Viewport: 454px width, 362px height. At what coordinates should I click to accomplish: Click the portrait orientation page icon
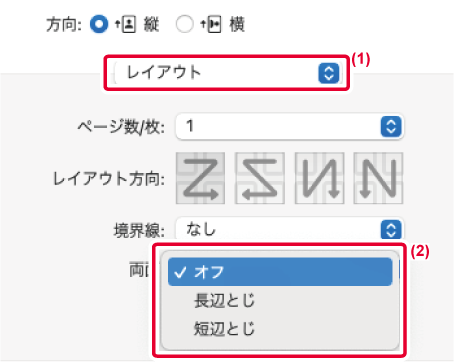(126, 24)
